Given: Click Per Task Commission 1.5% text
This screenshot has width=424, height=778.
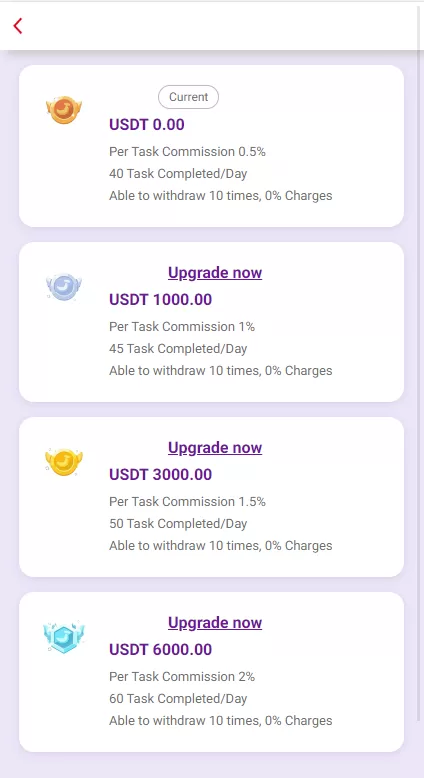Looking at the screenshot, I should click(x=187, y=502).
